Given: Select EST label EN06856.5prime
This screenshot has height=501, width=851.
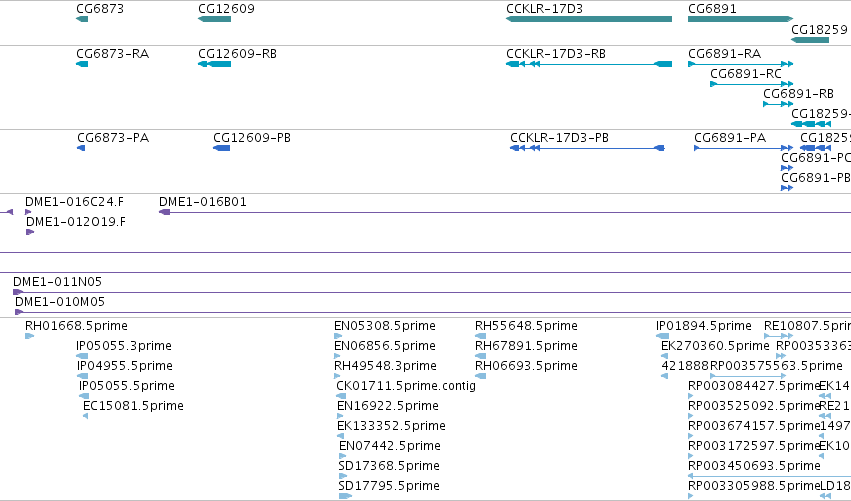Looking at the screenshot, I should (x=385, y=346).
